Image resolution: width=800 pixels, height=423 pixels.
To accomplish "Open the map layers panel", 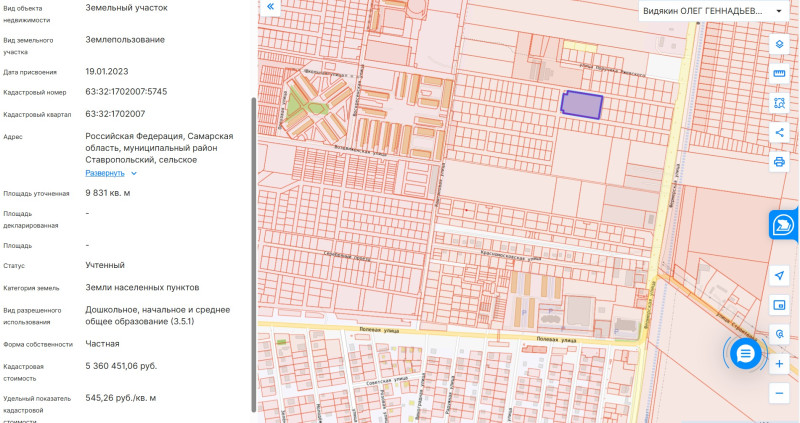I will [779, 45].
